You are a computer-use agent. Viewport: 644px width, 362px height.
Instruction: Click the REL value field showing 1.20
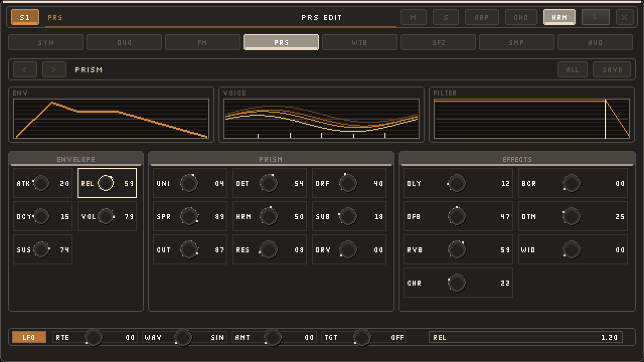click(526, 337)
